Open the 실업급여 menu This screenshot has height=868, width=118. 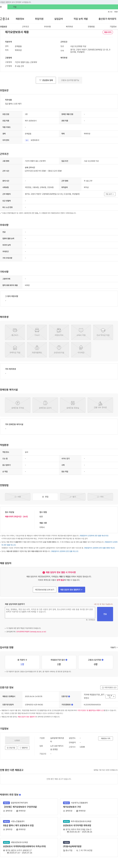pos(59,19)
